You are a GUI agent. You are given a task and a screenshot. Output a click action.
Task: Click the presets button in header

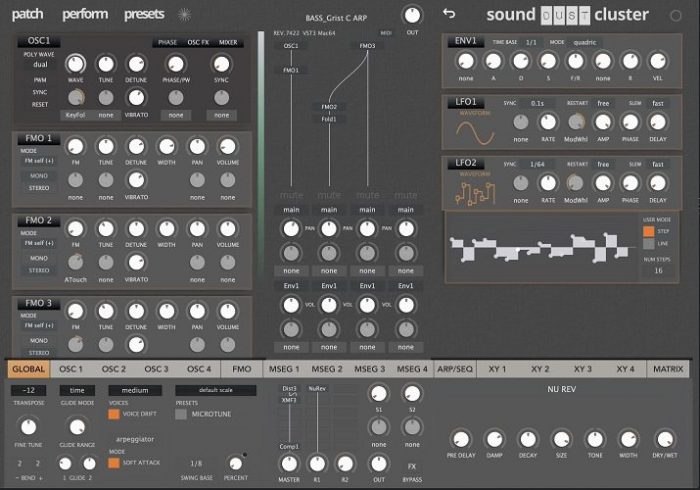(144, 15)
